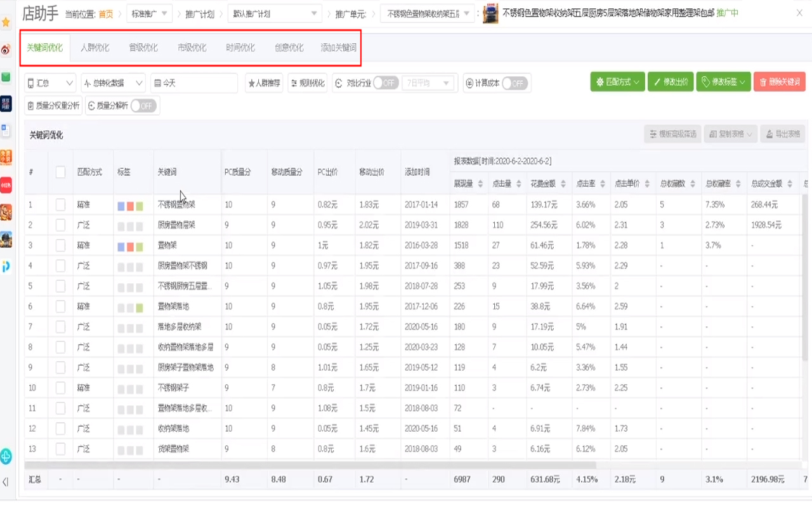The width and height of the screenshot is (812, 508).
Task: Open the Word document icon in sidebar
Action: (x=6, y=131)
